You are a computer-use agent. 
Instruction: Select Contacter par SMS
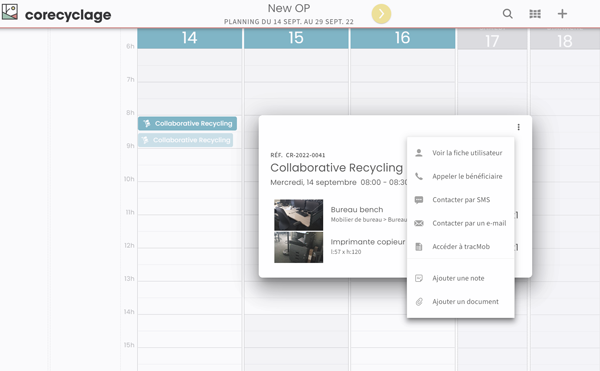point(460,200)
